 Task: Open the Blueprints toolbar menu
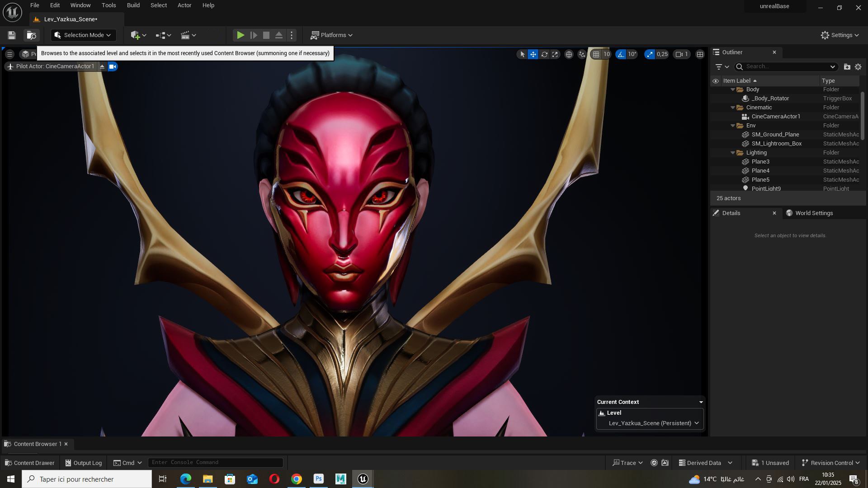(x=163, y=35)
